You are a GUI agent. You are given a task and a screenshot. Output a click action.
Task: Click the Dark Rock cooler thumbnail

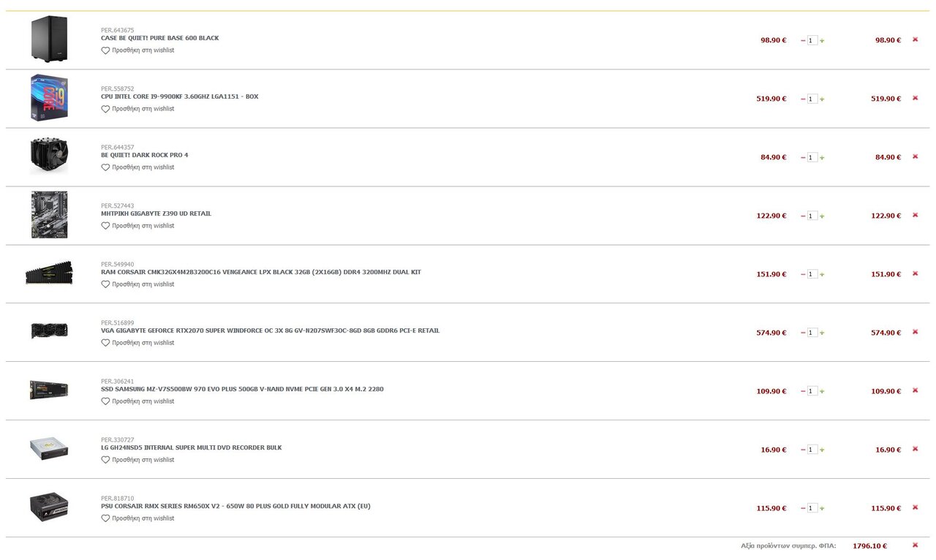[x=49, y=156]
